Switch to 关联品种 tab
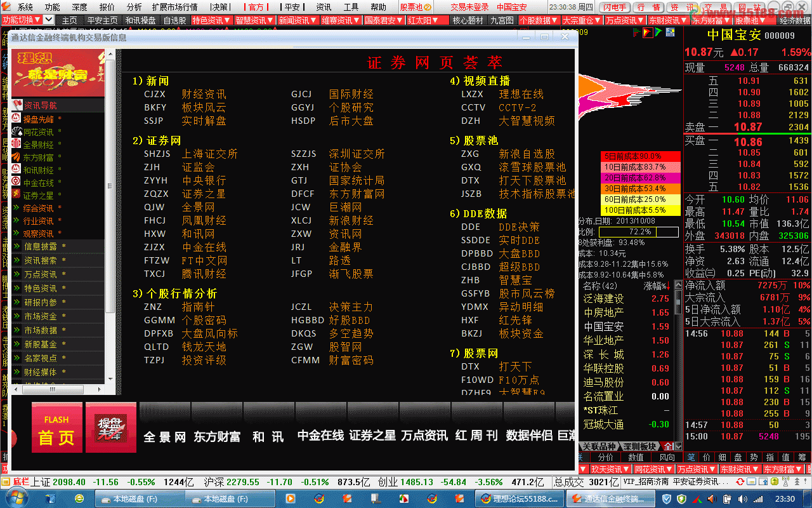The height and width of the screenshot is (508, 812). 599,446
